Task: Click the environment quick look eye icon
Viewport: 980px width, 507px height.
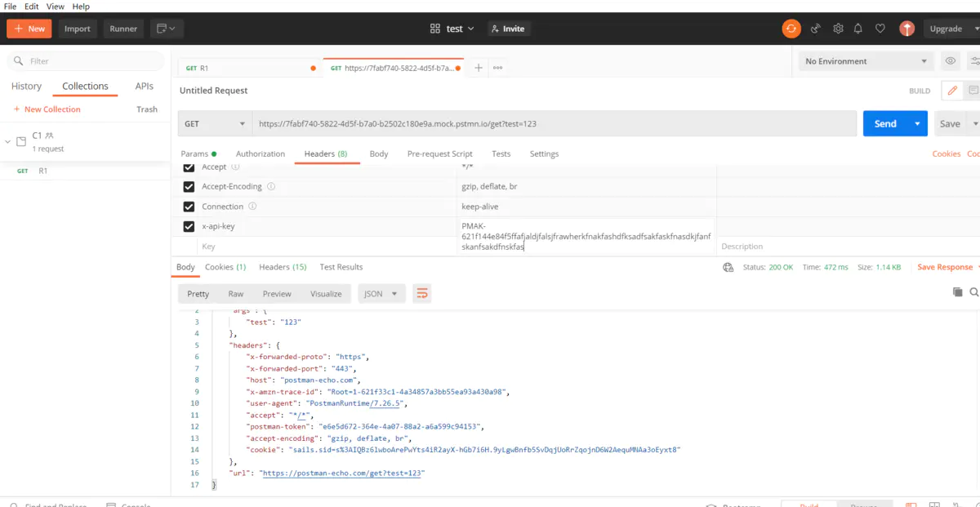Action: tap(950, 61)
